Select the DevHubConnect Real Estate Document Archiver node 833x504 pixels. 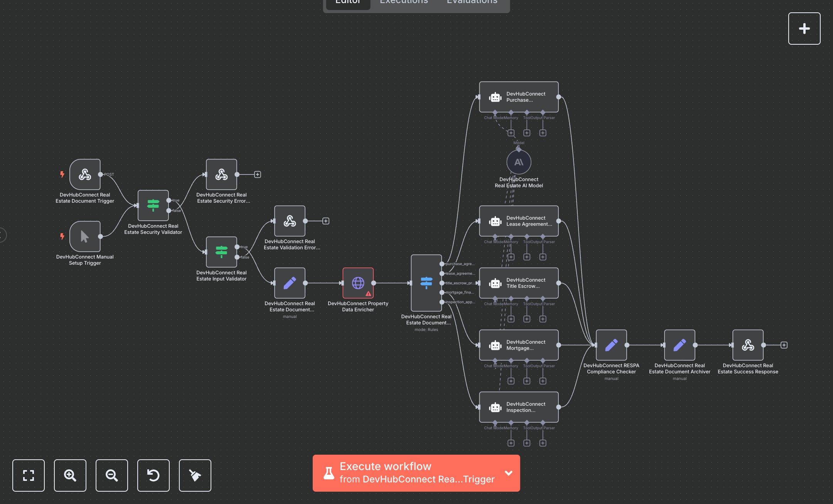pos(680,345)
